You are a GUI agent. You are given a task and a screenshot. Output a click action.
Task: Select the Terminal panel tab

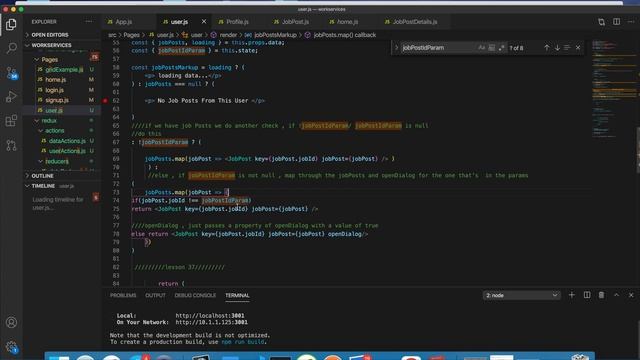(x=237, y=295)
